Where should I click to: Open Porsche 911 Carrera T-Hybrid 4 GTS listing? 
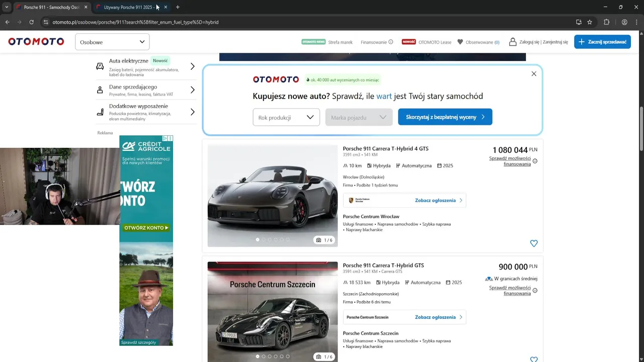pyautogui.click(x=386, y=148)
